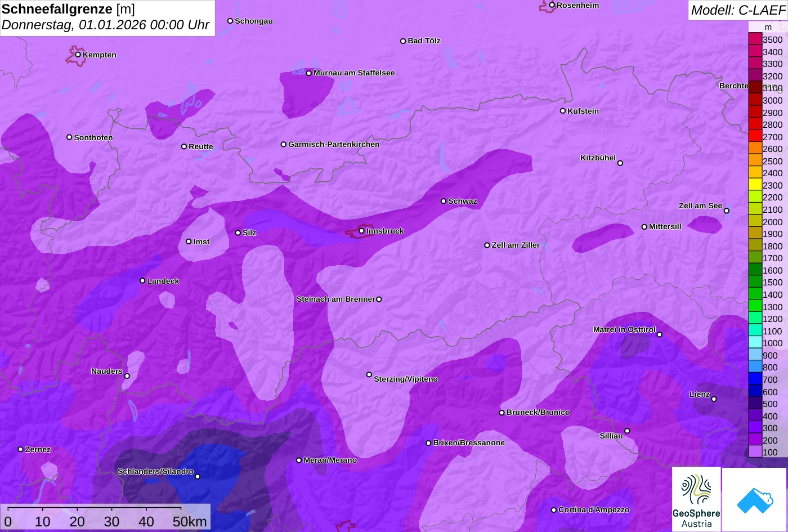Click the GeoSphere Austria logo

(x=696, y=499)
